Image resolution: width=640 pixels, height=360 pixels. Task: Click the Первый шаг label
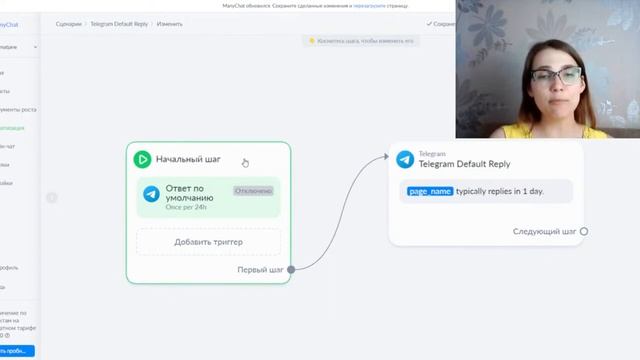click(260, 269)
